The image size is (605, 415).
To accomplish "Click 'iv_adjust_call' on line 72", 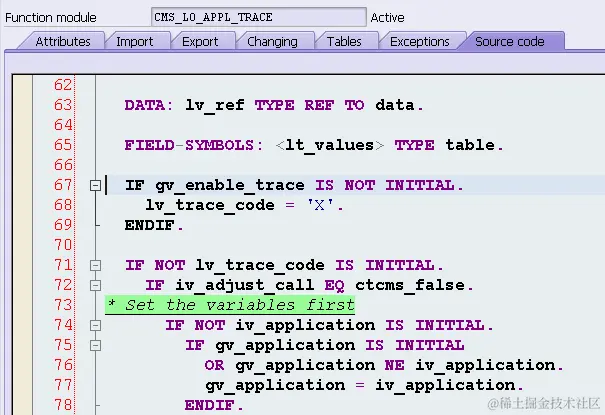I will click(245, 285).
